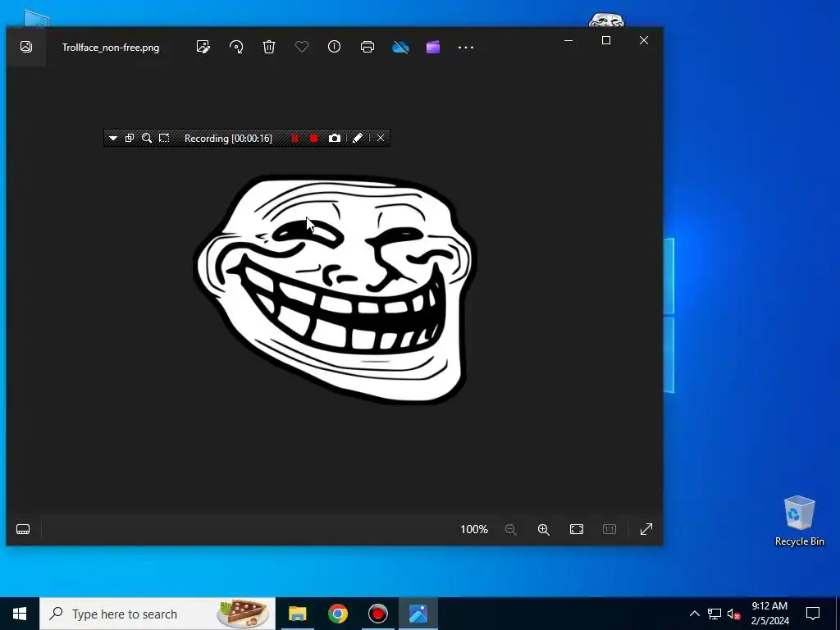
Task: Click the screen recorder taskbar icon
Action: click(x=377, y=614)
